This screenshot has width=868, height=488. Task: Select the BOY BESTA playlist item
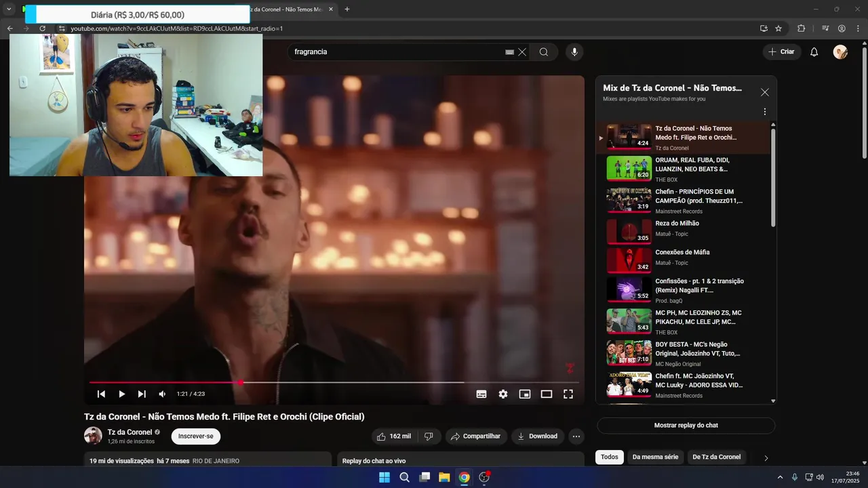point(684,354)
